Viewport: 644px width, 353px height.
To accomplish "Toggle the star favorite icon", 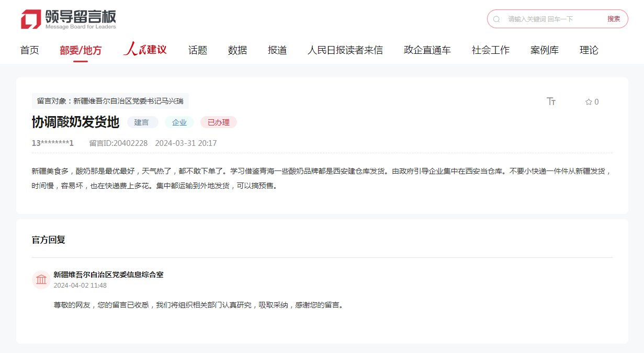I will coord(589,102).
